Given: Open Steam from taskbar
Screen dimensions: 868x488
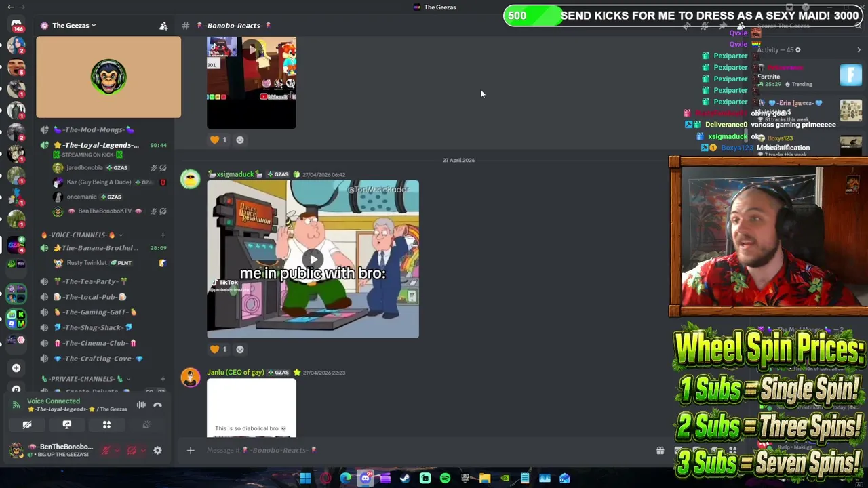Looking at the screenshot, I should coord(405,479).
